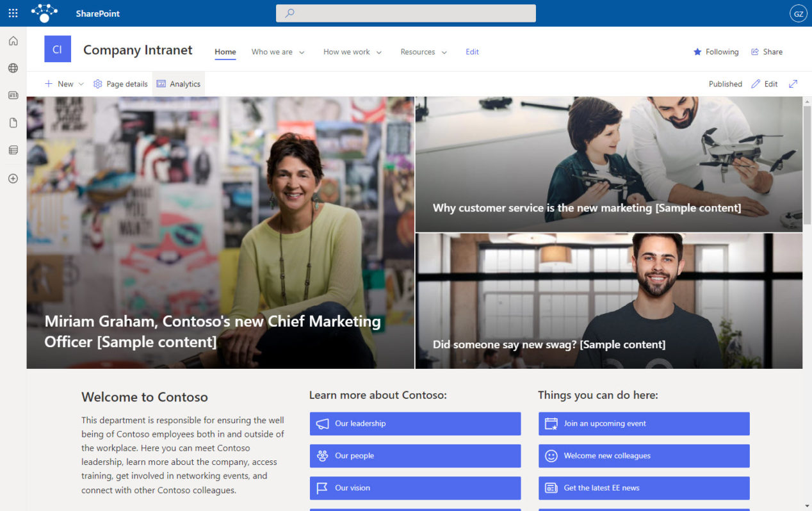Open My news icon in app bar

point(13,95)
